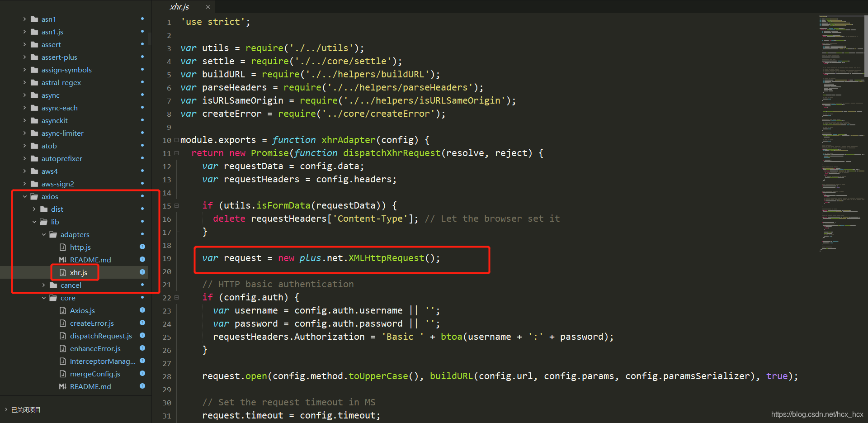This screenshot has width=868, height=423.
Task: Switch to the xhr.js editor tab
Action: 180,7
